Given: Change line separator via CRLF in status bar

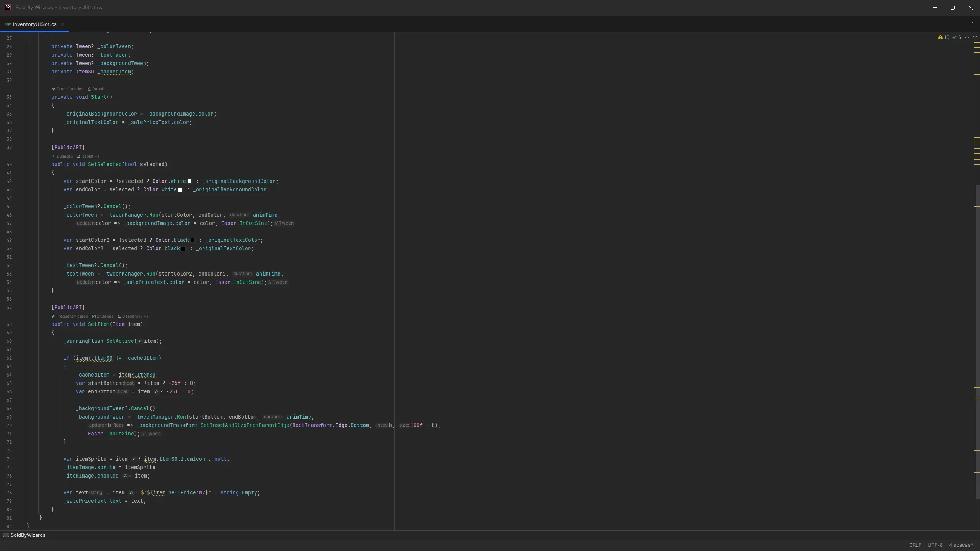Looking at the screenshot, I should (x=915, y=545).
